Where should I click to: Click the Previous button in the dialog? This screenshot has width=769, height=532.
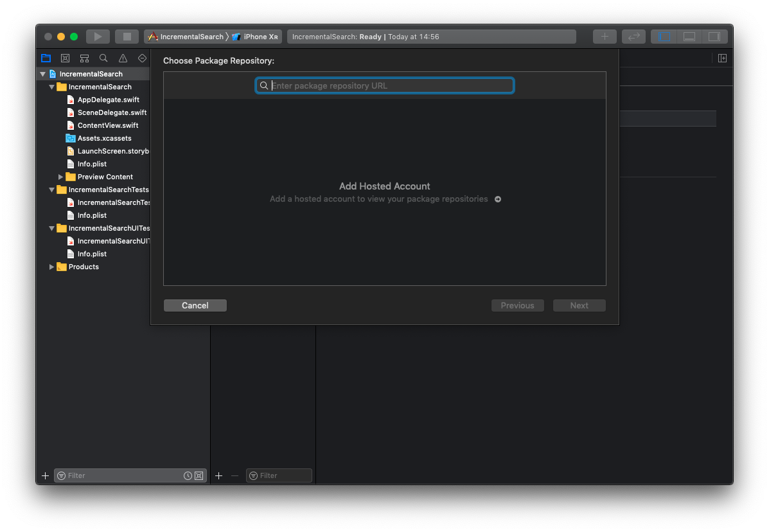518,305
